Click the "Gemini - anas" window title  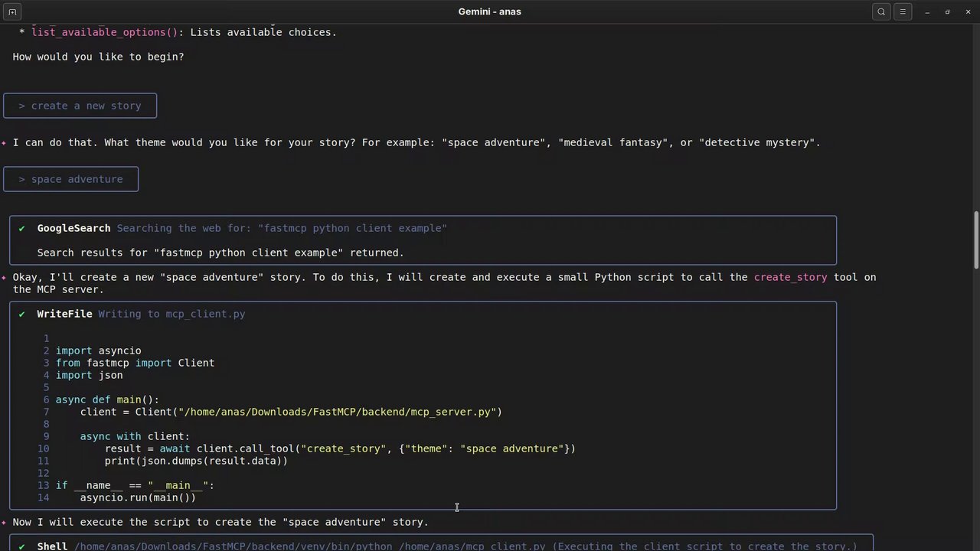489,11
